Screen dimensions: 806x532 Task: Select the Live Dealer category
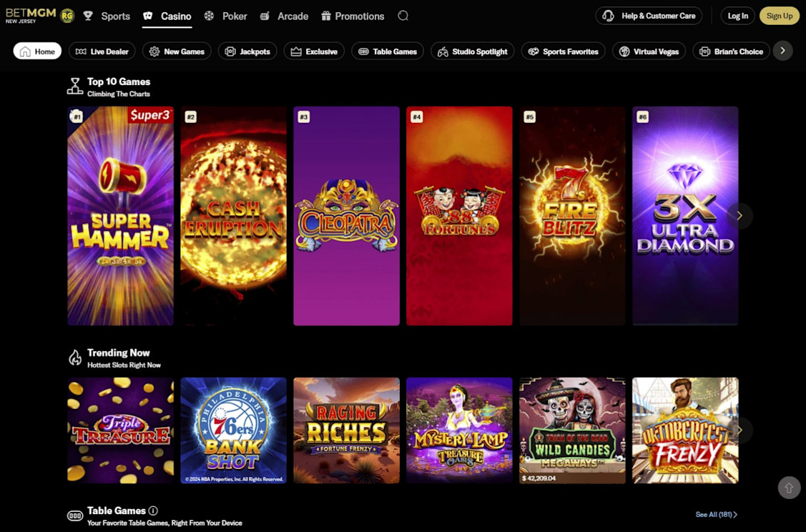click(102, 51)
